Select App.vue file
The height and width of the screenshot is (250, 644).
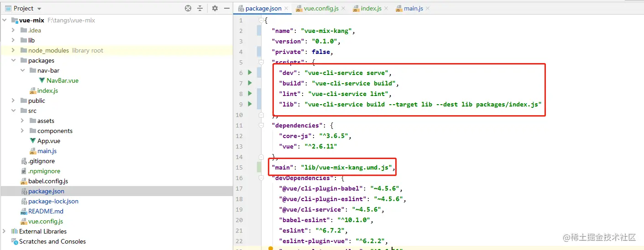coord(49,141)
